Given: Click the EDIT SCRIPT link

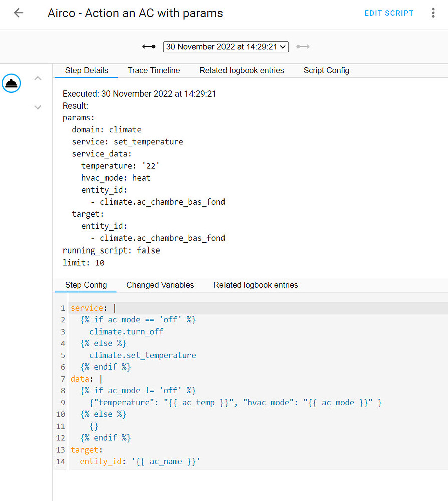Looking at the screenshot, I should (x=389, y=13).
